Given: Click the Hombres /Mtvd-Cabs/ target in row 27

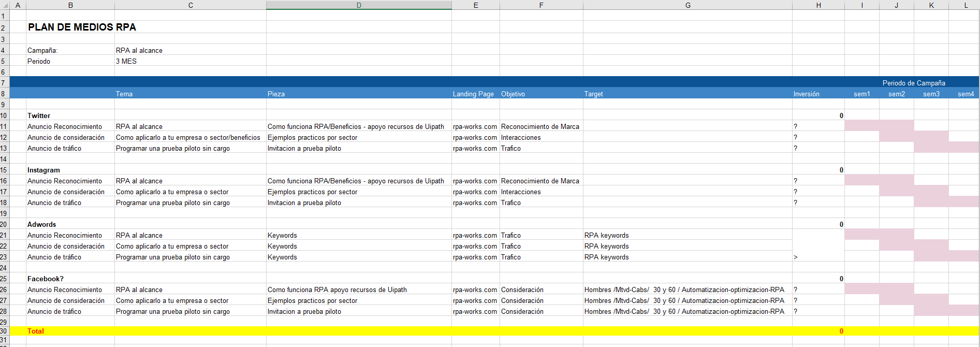Looking at the screenshot, I should (688, 300).
